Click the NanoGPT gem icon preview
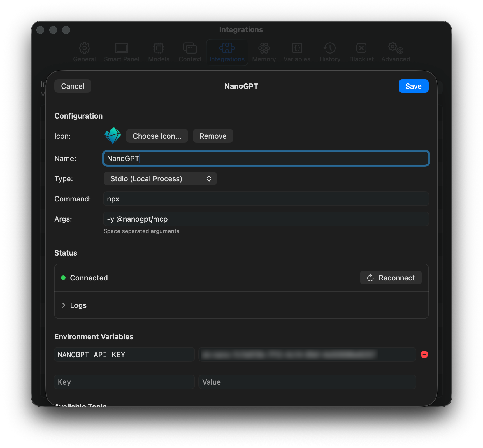The height and width of the screenshot is (448, 483). [113, 136]
